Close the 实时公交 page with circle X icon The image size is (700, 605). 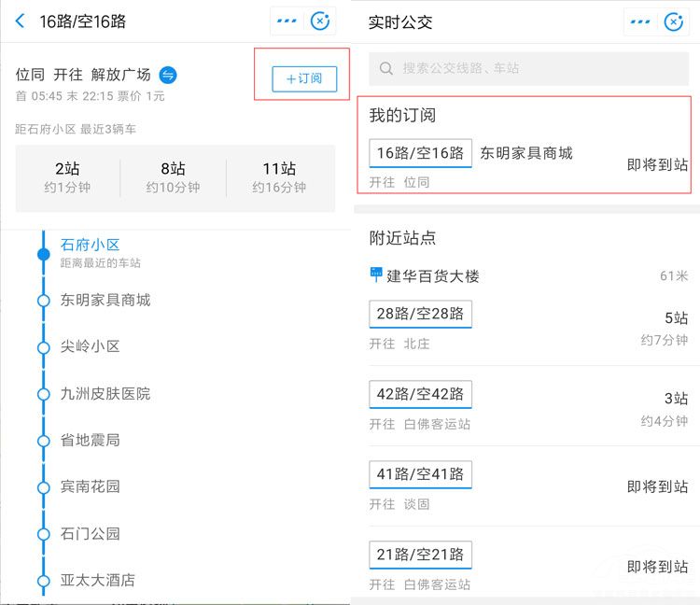[x=675, y=21]
